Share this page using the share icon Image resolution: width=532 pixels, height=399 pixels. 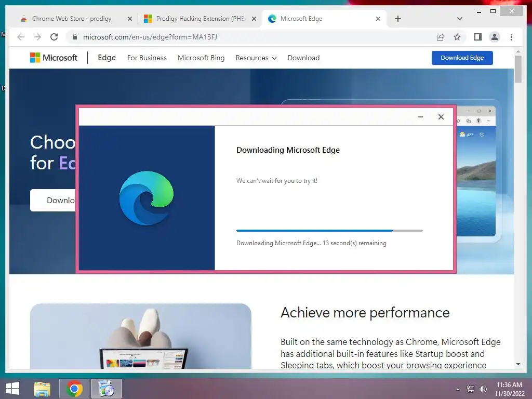[x=441, y=37]
